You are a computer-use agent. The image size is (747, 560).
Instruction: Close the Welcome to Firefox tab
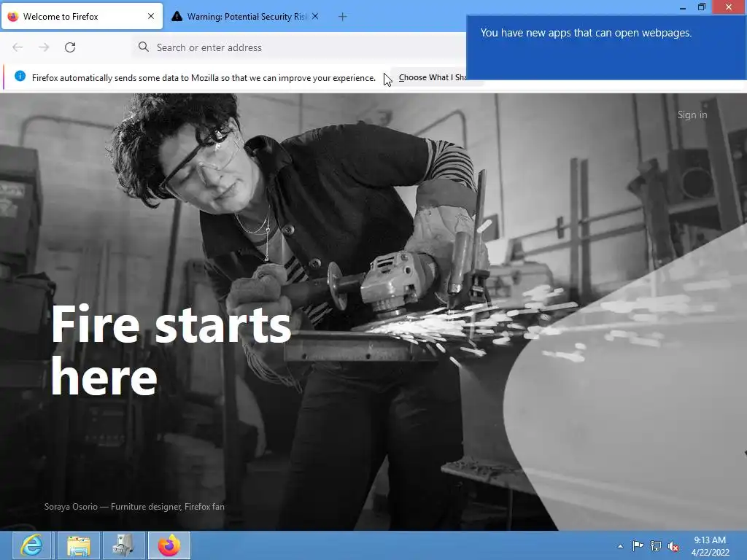click(151, 16)
